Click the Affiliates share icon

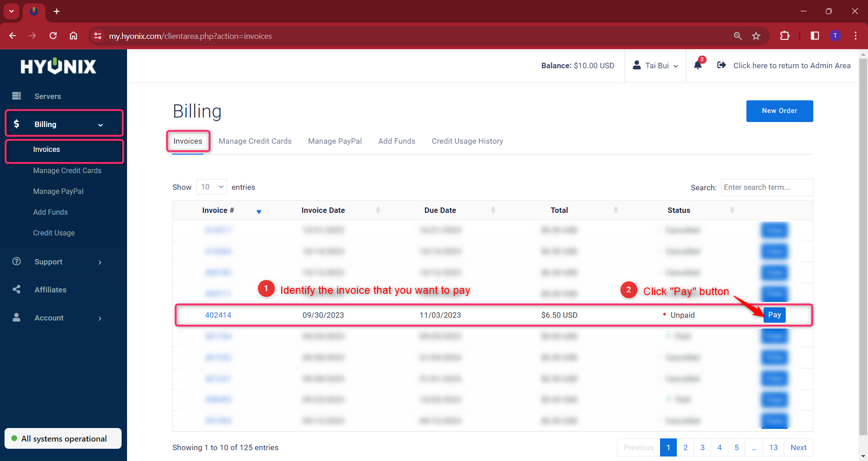pos(16,289)
